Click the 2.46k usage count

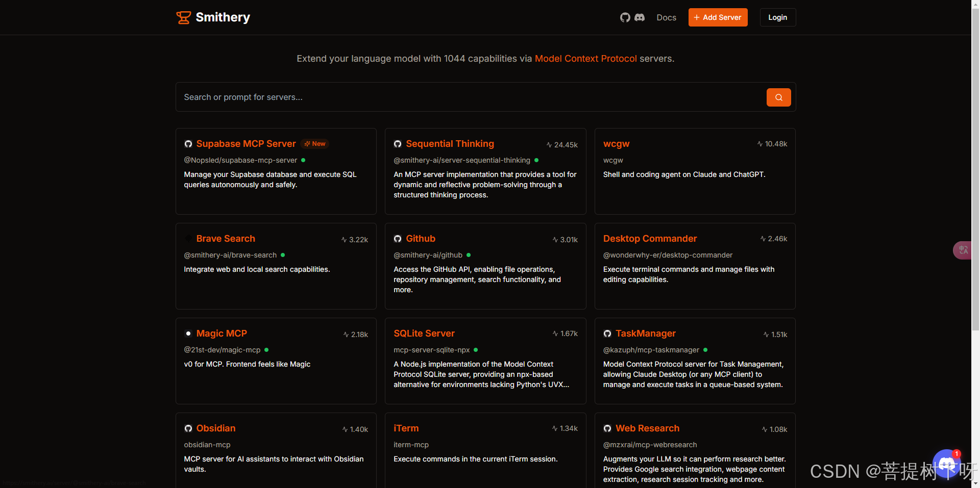(x=778, y=239)
